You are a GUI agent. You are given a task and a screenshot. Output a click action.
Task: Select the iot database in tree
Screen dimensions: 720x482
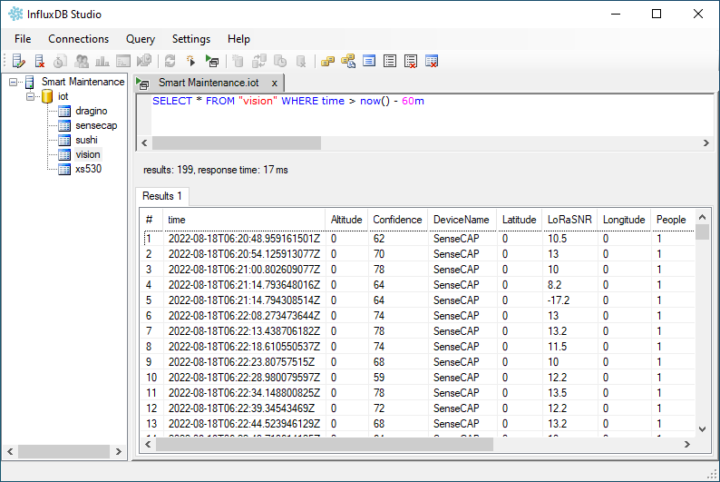(63, 96)
